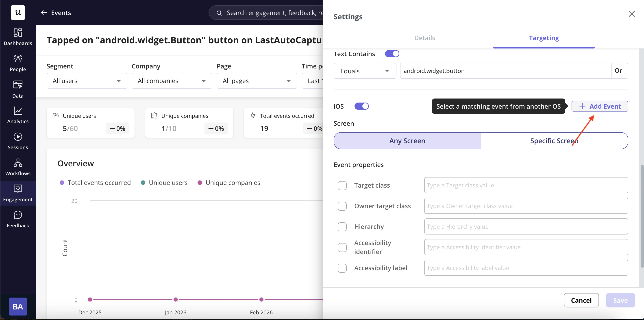Open the Feedback sidebar section

[18, 219]
